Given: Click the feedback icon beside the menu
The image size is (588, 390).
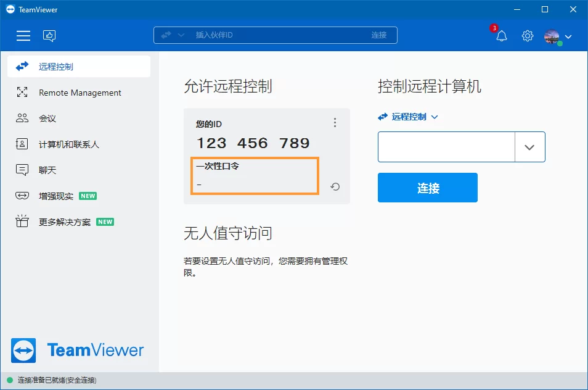Looking at the screenshot, I should tap(49, 36).
